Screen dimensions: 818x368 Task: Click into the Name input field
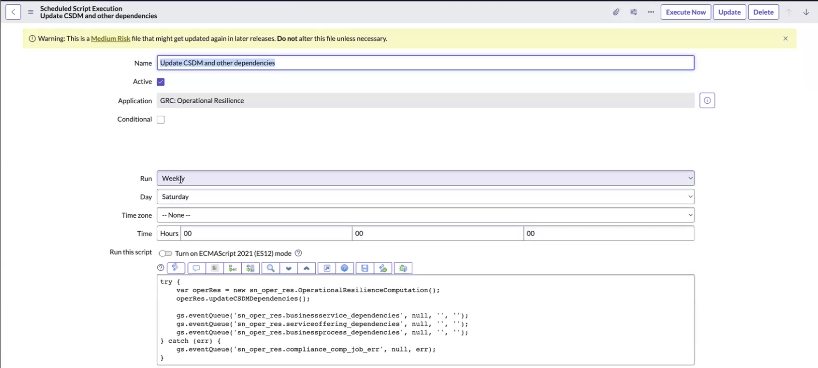click(426, 63)
